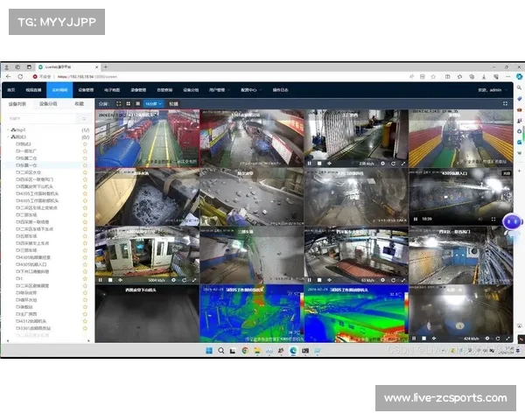This screenshot has width=525, height=420.
Task: Open 电子地图 in top navigation
Action: point(112,90)
